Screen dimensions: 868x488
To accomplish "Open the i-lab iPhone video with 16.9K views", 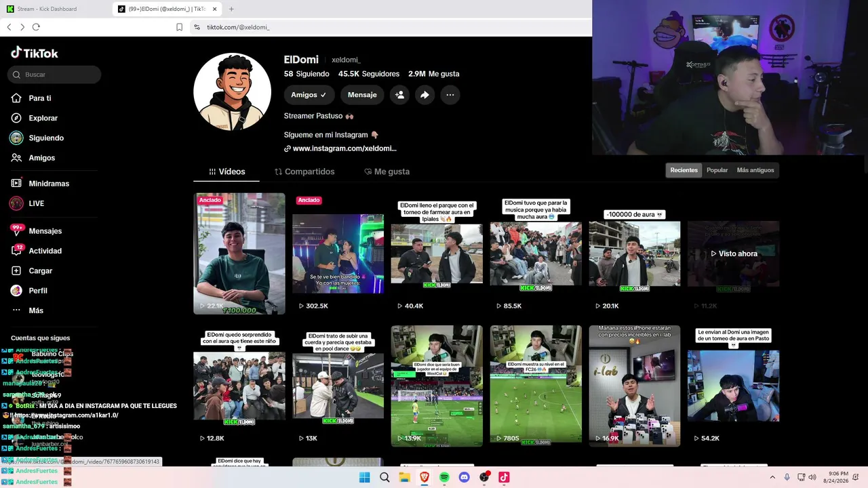I will 634,386.
